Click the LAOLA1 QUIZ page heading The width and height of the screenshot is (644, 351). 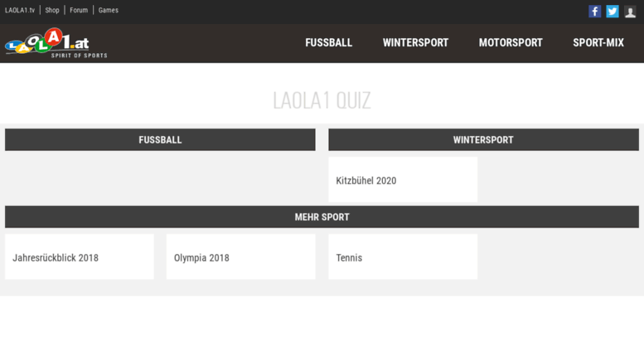(322, 100)
